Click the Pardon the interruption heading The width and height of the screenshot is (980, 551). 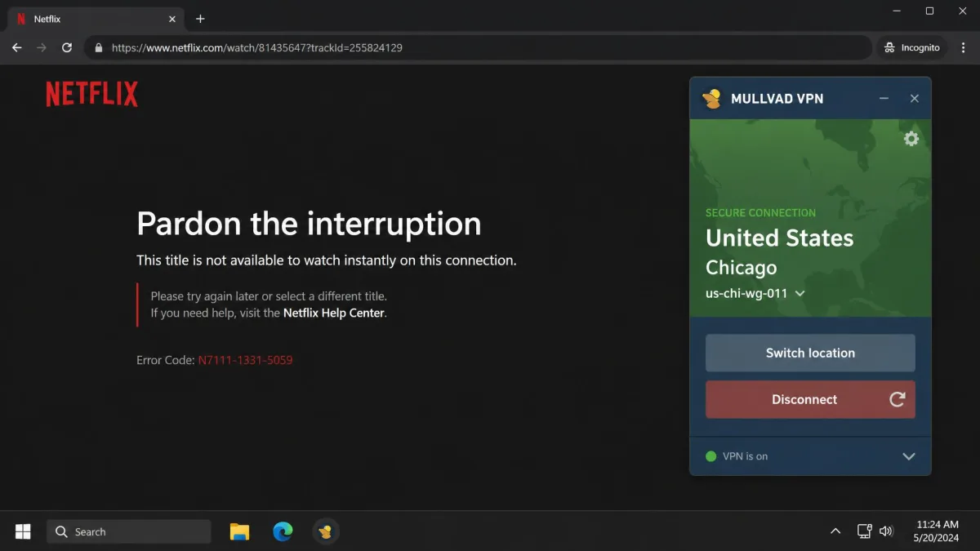pyautogui.click(x=309, y=224)
